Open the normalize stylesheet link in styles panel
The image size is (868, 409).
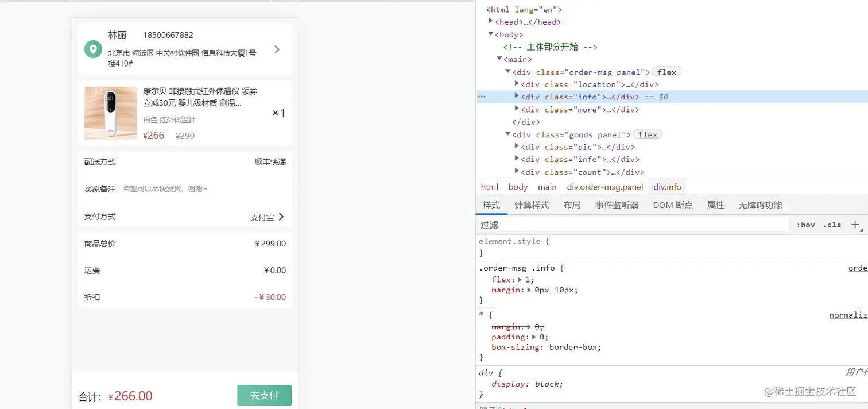(x=848, y=315)
